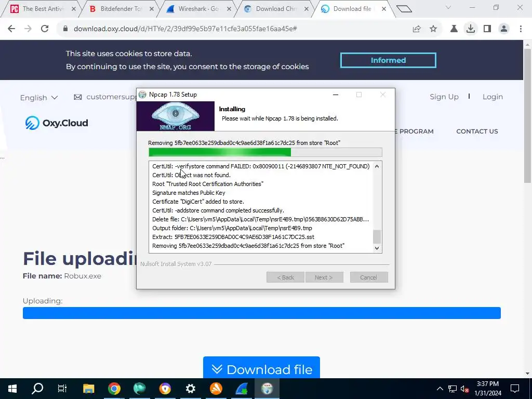The image size is (532, 399).
Task: Open the purple shield taskbar app
Action: (165, 389)
